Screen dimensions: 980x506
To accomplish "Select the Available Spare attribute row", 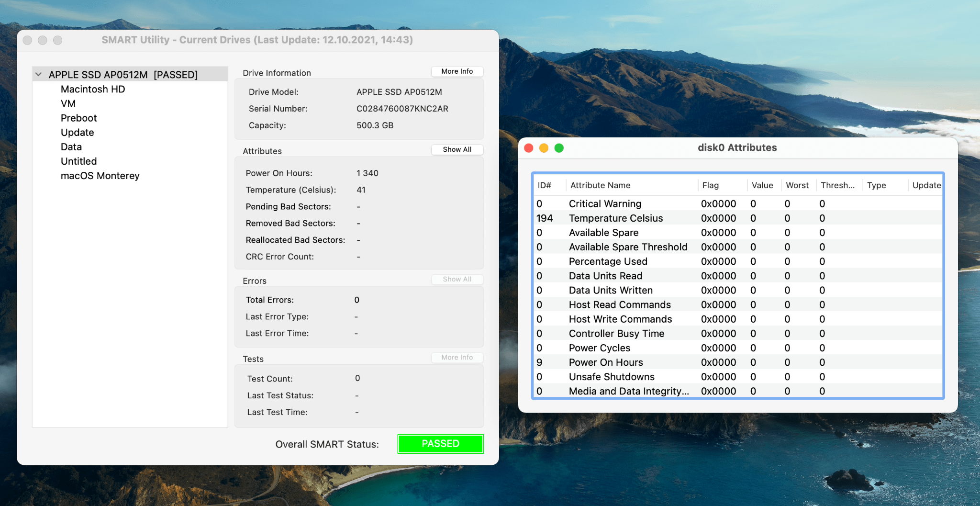I will click(x=737, y=232).
